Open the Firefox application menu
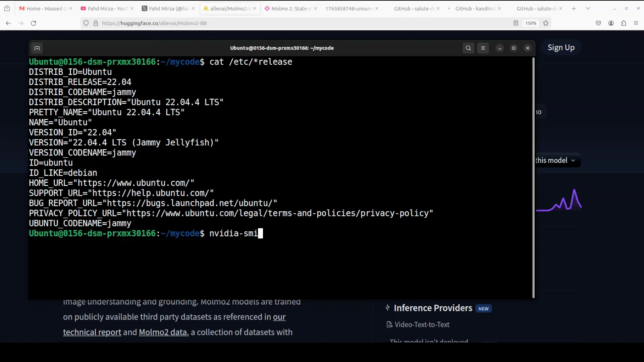The image size is (644, 362). click(636, 23)
